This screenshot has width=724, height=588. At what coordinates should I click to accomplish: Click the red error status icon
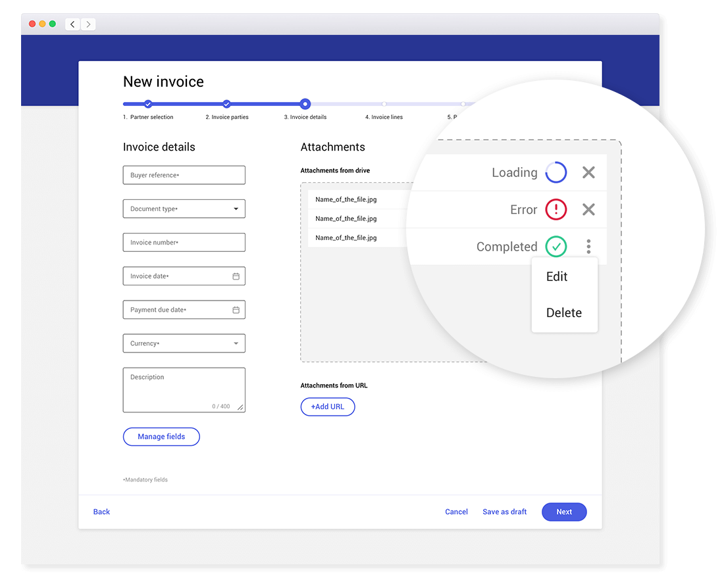(x=556, y=209)
